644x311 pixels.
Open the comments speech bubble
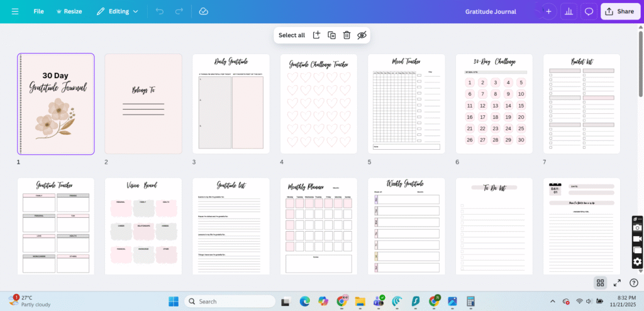[589, 11]
